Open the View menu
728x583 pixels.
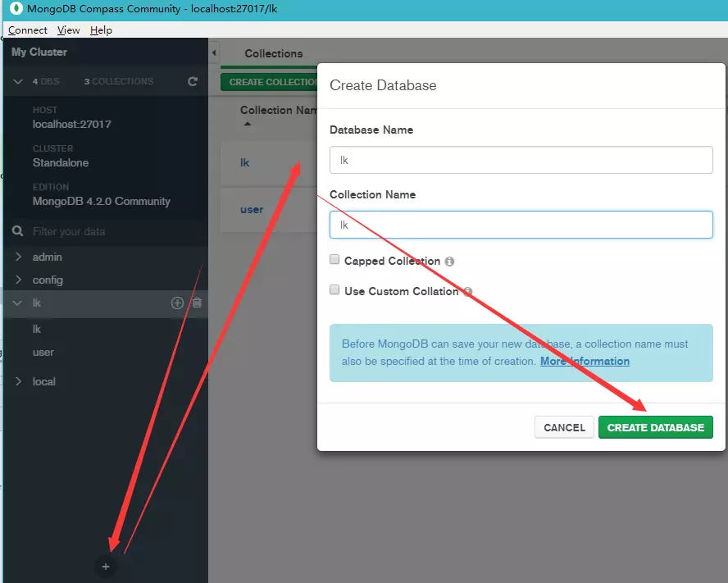pyautogui.click(x=68, y=30)
